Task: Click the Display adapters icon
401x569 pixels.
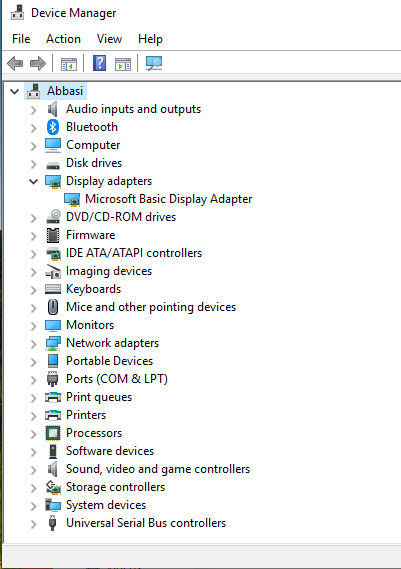Action: click(x=53, y=181)
